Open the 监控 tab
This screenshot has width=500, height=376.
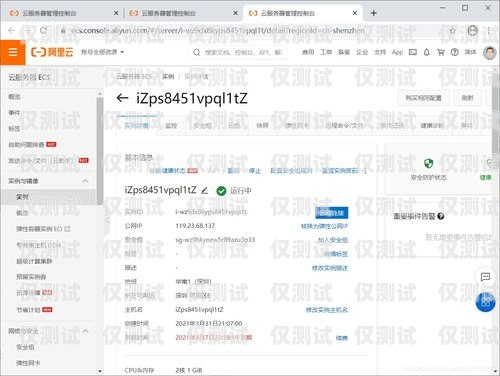coord(171,126)
